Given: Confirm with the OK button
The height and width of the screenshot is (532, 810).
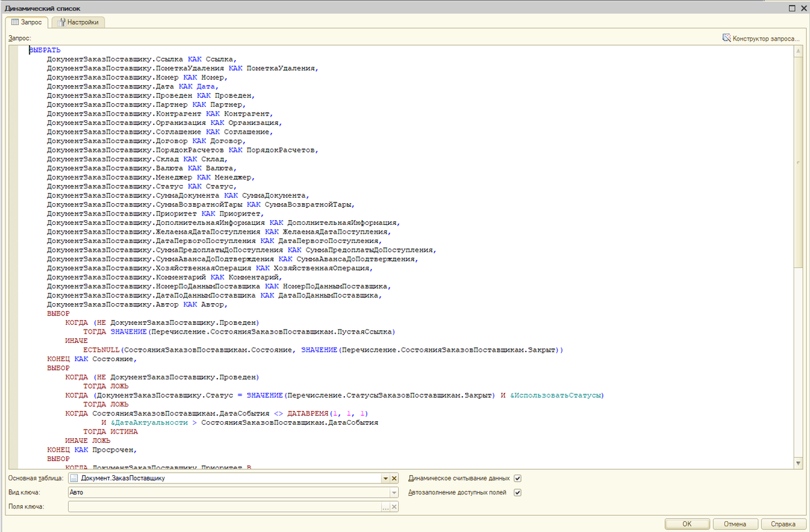Looking at the screenshot, I should (686, 524).
